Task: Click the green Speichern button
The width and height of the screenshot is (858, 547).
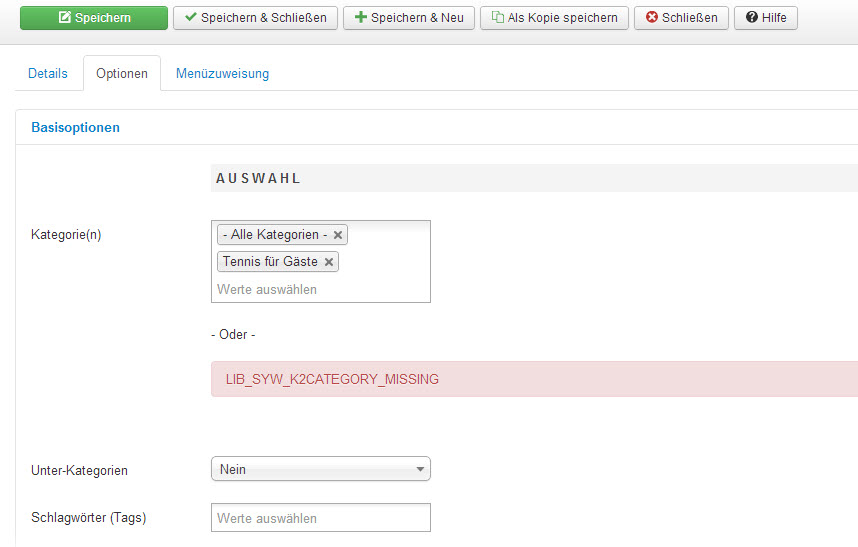Action: 94,18
